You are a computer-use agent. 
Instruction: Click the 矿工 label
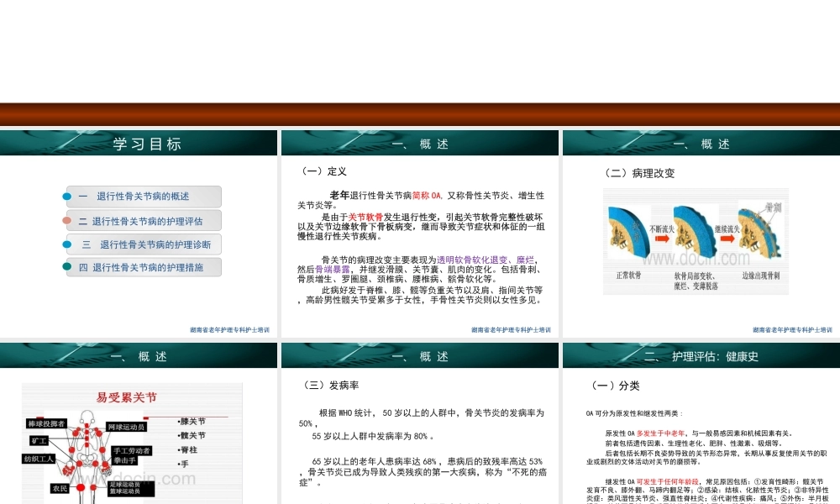pyautogui.click(x=39, y=441)
